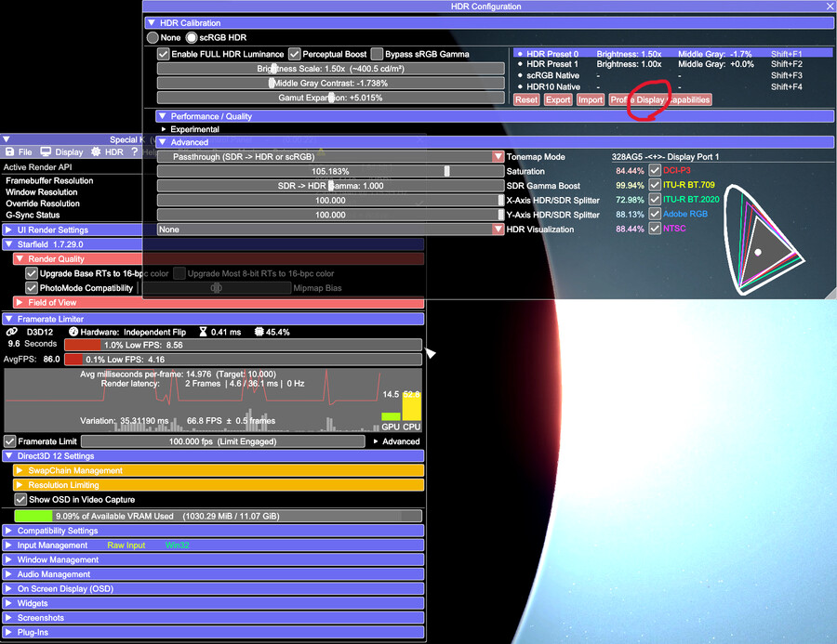Expand the Widgets section
Viewport: 837px width, 644px height.
(213, 603)
